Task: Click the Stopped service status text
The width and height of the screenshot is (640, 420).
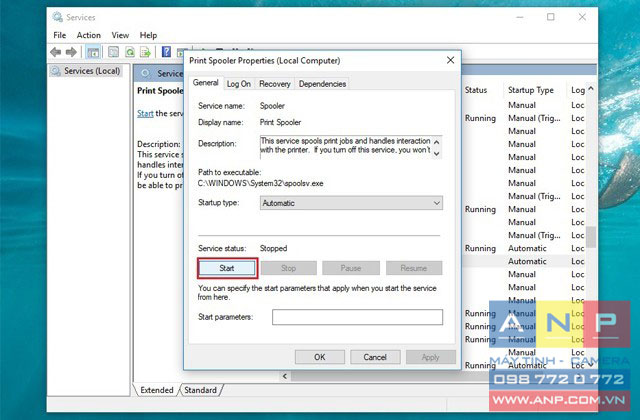Action: click(x=273, y=248)
